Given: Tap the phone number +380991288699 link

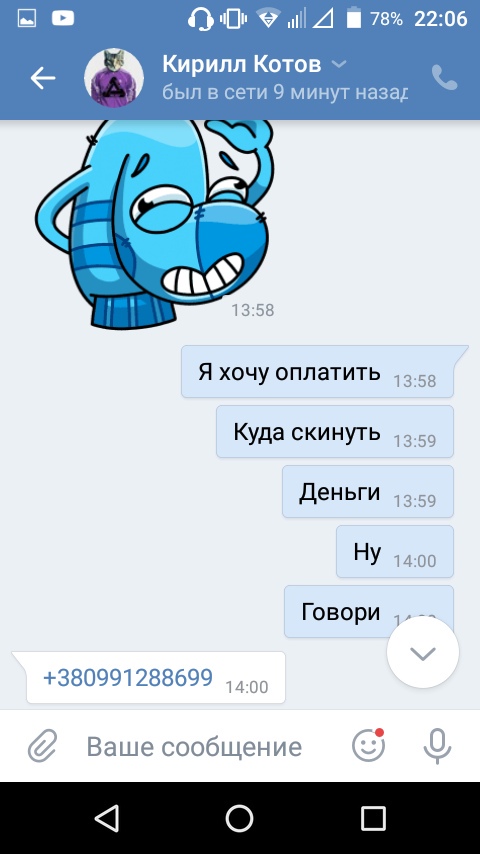Looking at the screenshot, I should click(127, 678).
